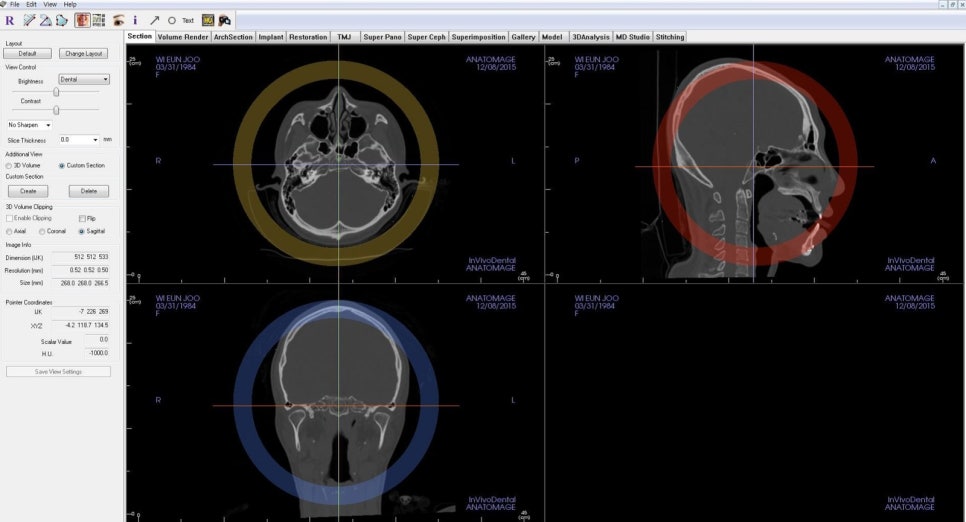
Task: Click the Save View Settings button
Action: tap(59, 372)
